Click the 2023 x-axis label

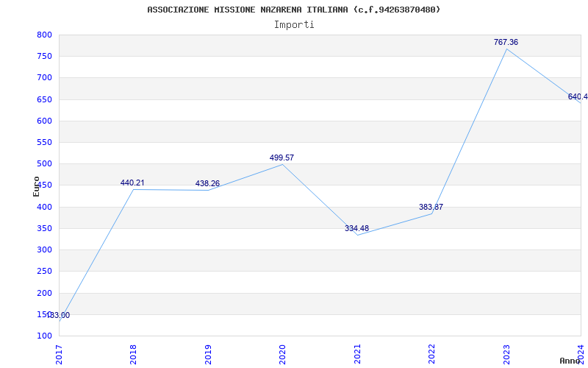point(506,354)
